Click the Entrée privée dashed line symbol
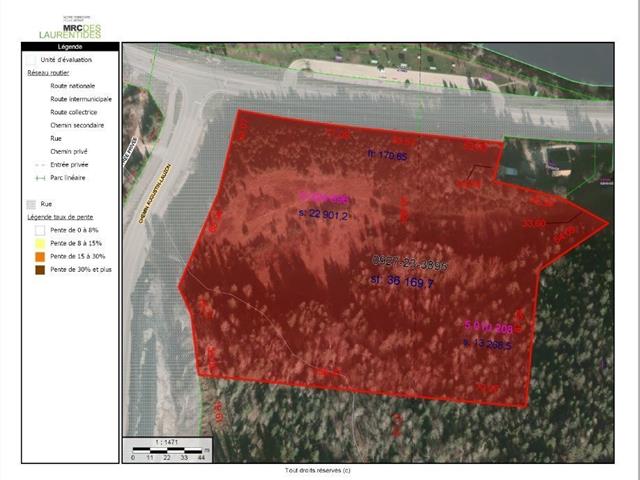This screenshot has height=480, width=640. (40, 165)
